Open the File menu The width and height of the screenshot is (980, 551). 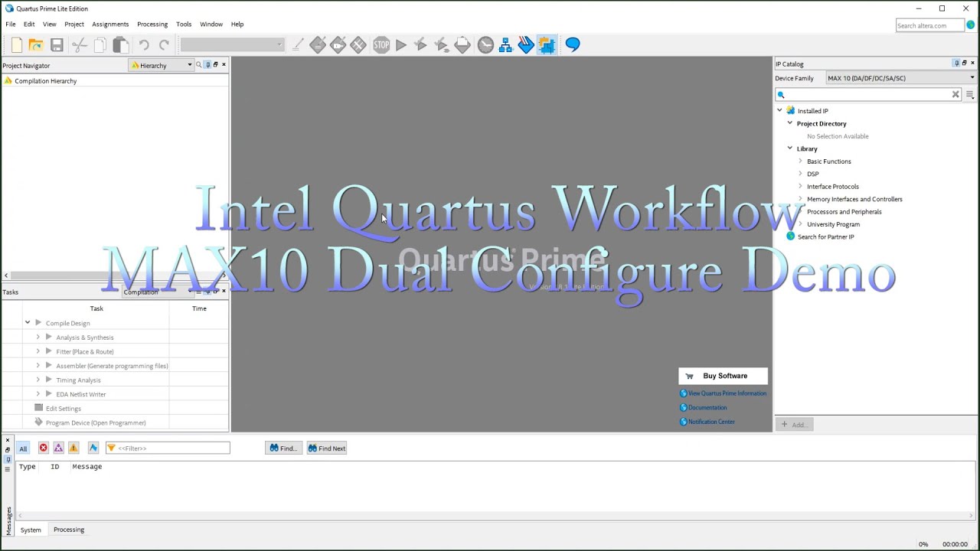tap(11, 24)
